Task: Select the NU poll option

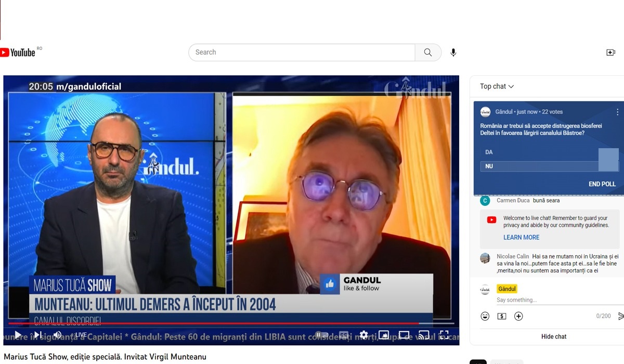Action: (x=550, y=166)
